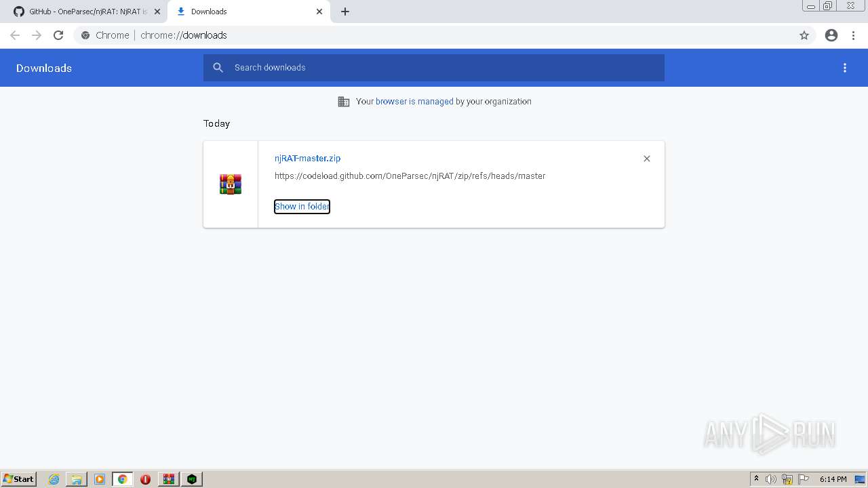The width and height of the screenshot is (868, 488).
Task: Open the Windows Start menu
Action: coord(19,479)
